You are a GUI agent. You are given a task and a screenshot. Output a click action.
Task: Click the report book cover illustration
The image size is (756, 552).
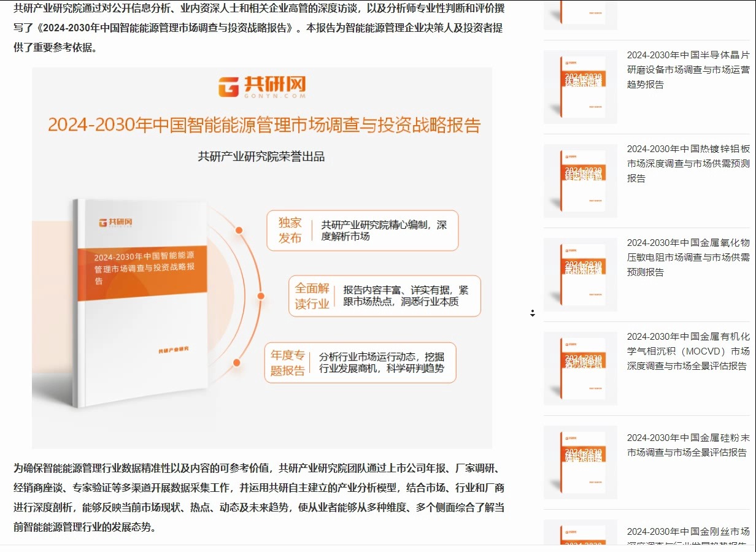[x=140, y=304]
